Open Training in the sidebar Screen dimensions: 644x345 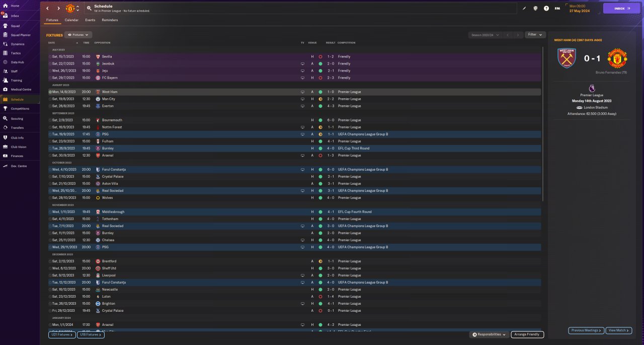pyautogui.click(x=20, y=80)
